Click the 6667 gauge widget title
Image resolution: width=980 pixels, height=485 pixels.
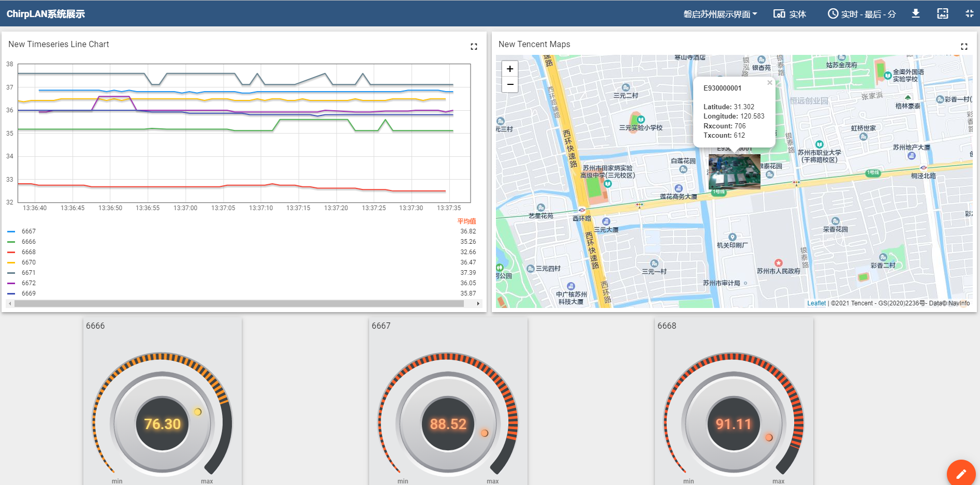[x=381, y=326]
